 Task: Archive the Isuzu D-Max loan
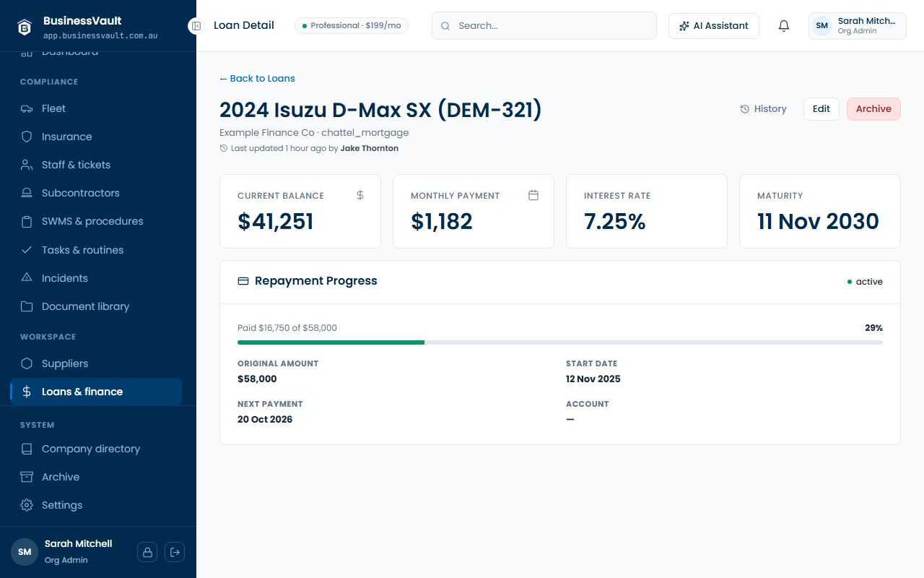tap(873, 109)
